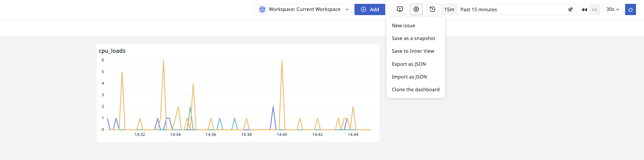Choose Clone the dashboard option
644x160 pixels.
(x=416, y=89)
